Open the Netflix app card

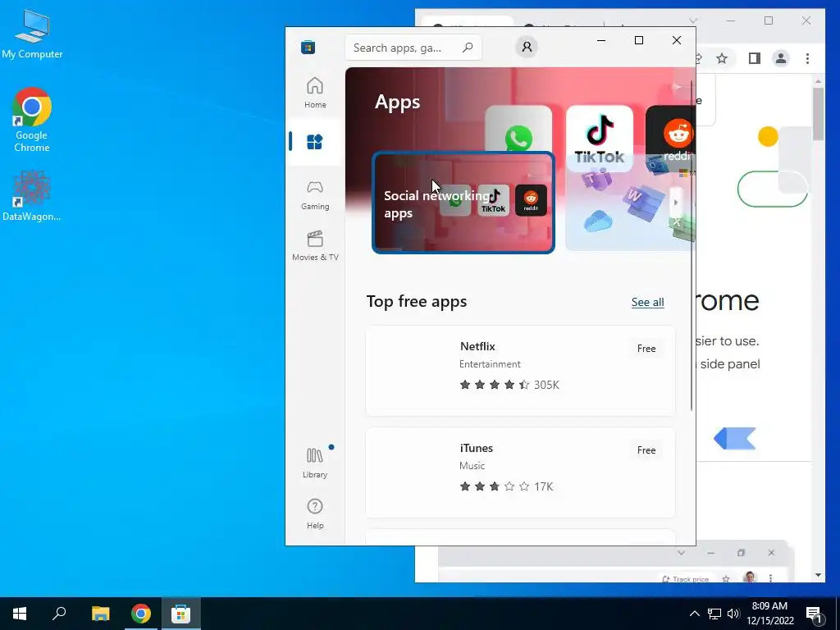(x=520, y=370)
